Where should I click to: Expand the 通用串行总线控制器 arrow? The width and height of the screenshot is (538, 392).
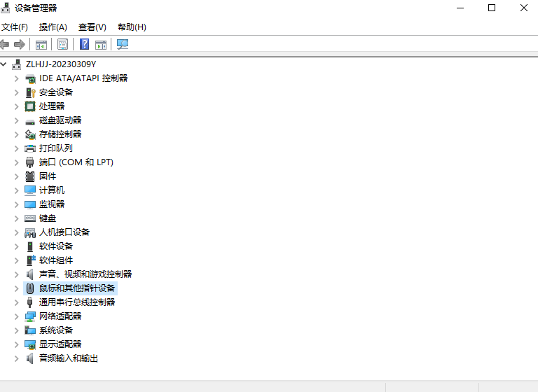pyautogui.click(x=16, y=302)
